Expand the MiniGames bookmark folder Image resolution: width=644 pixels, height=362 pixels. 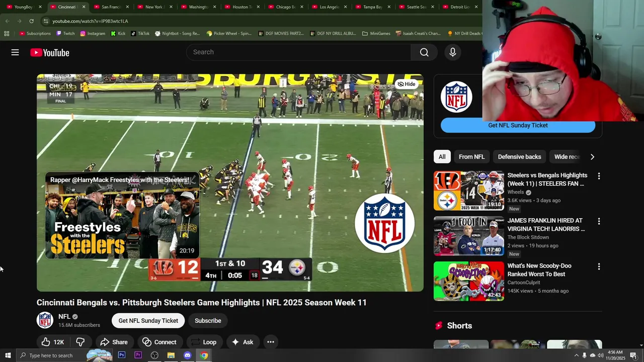376,34
